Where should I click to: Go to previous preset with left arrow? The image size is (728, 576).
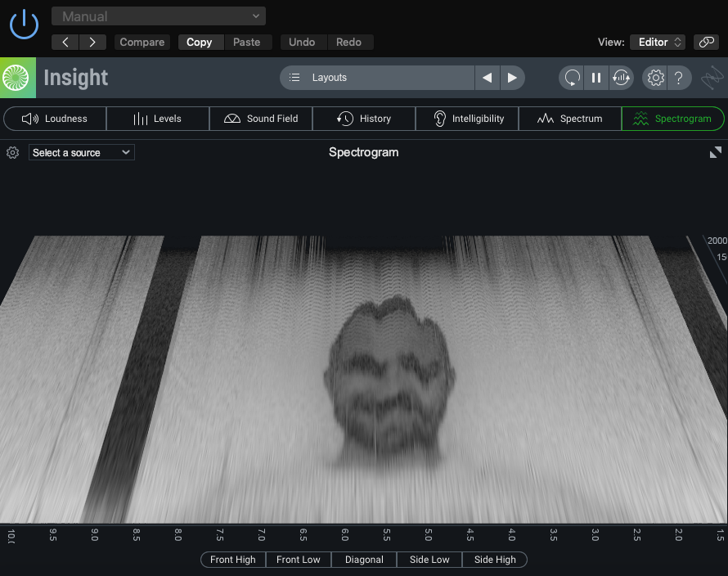point(65,42)
